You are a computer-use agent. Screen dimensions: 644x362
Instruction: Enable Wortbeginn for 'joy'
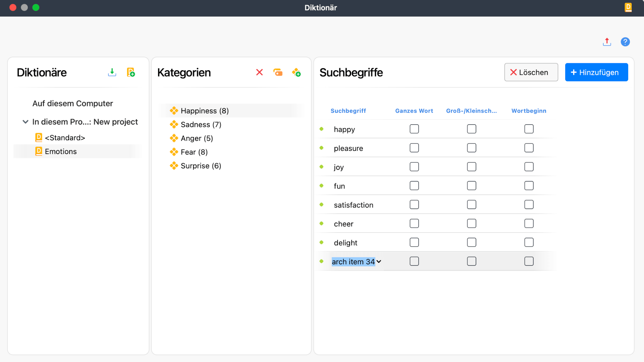click(x=529, y=167)
